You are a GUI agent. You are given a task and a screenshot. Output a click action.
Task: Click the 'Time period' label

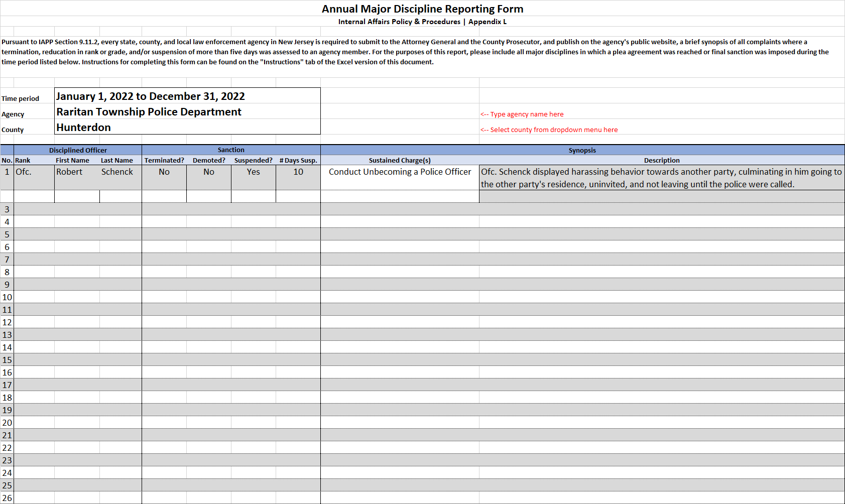[x=20, y=99]
